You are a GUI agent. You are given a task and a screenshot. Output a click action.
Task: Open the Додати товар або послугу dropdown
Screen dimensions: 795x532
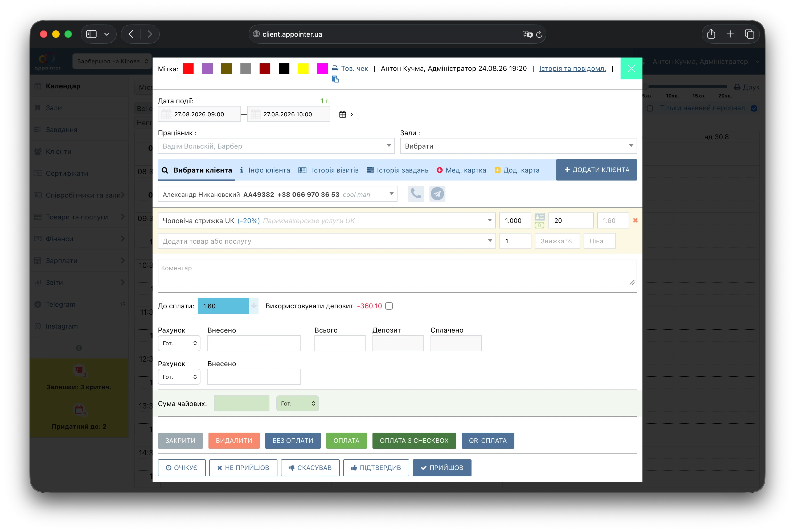click(327, 241)
